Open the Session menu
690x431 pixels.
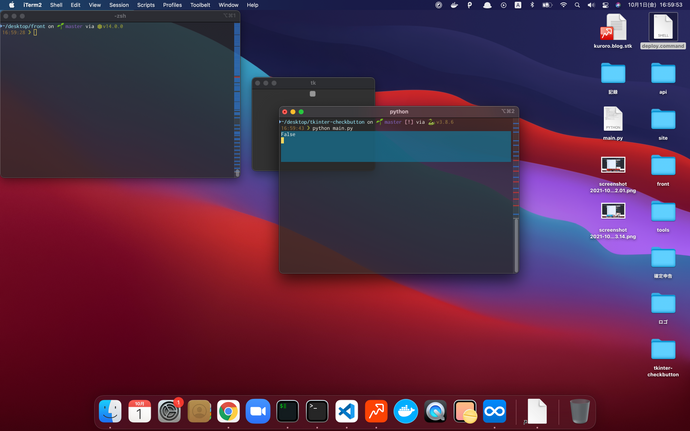[119, 5]
